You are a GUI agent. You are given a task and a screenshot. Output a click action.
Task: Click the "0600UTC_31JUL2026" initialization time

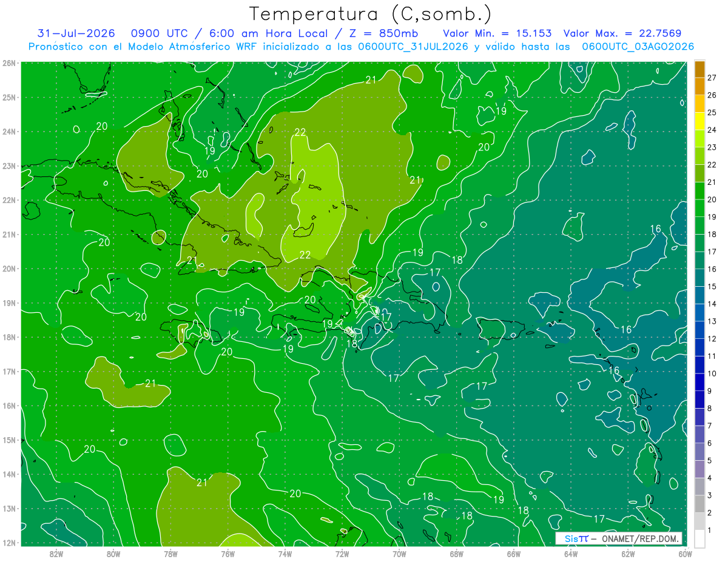coord(413,47)
